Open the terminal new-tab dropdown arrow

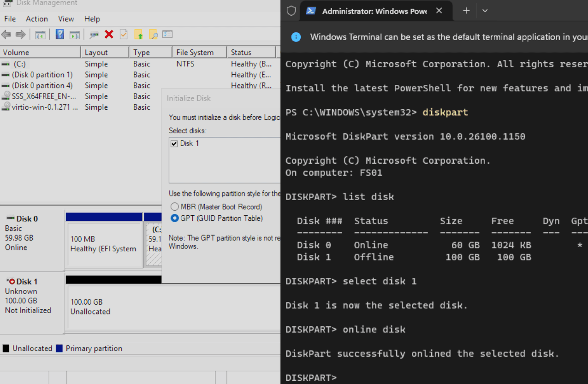[485, 11]
